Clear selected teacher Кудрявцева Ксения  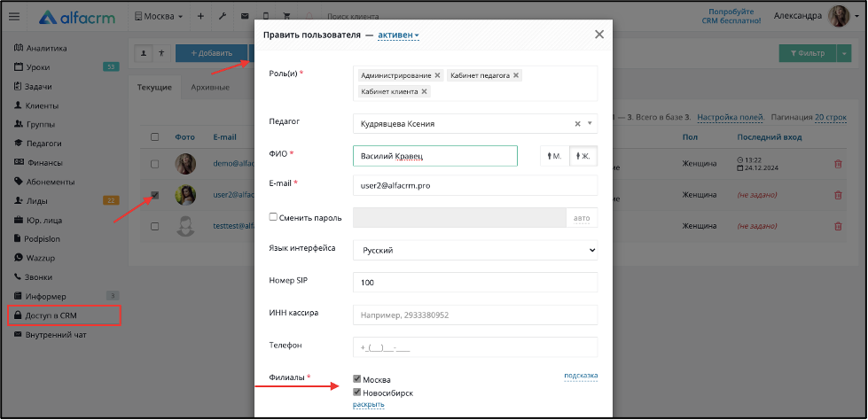pyautogui.click(x=577, y=124)
